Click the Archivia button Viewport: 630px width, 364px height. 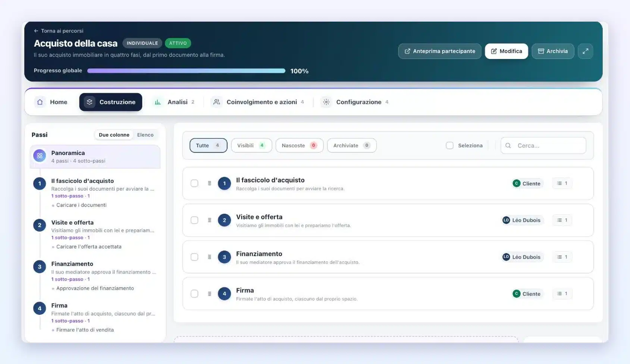pyautogui.click(x=553, y=51)
